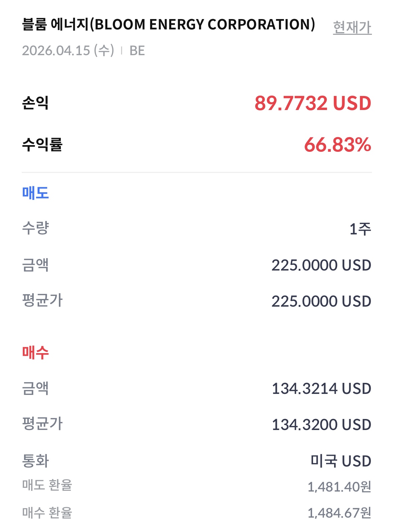
Task: Tap the BLOOM ENERGY CORPORATION stock title
Action: pos(168,24)
